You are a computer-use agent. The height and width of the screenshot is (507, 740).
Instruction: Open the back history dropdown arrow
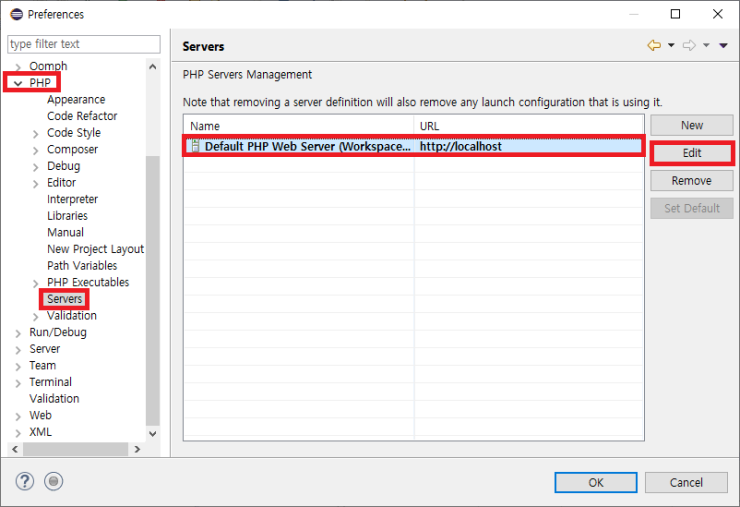pos(671,45)
